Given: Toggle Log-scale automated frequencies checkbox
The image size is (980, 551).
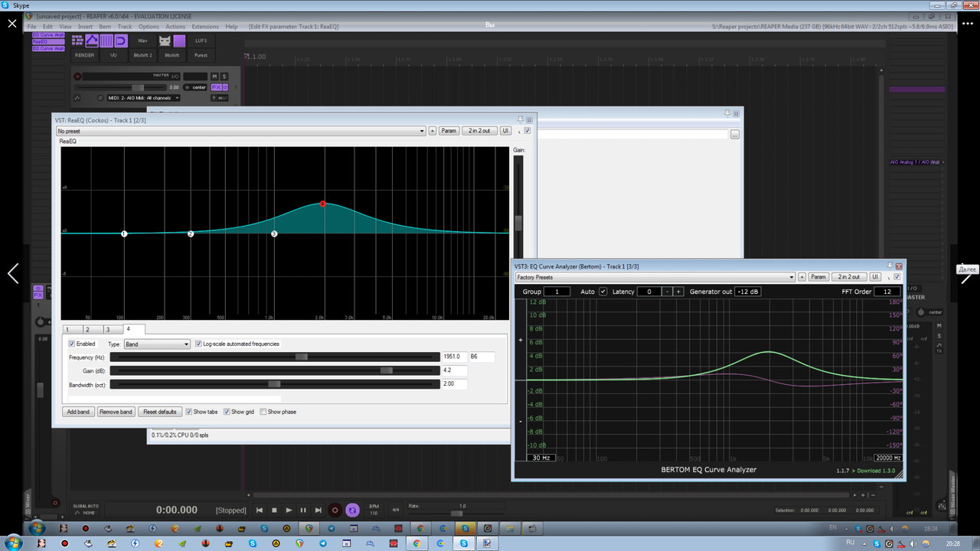Looking at the screenshot, I should click(198, 344).
